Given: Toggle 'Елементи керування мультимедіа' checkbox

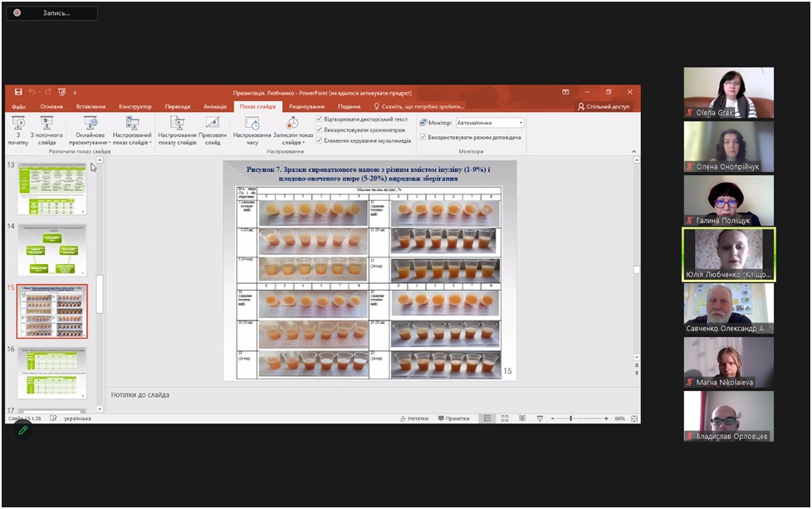Looking at the screenshot, I should (x=319, y=139).
